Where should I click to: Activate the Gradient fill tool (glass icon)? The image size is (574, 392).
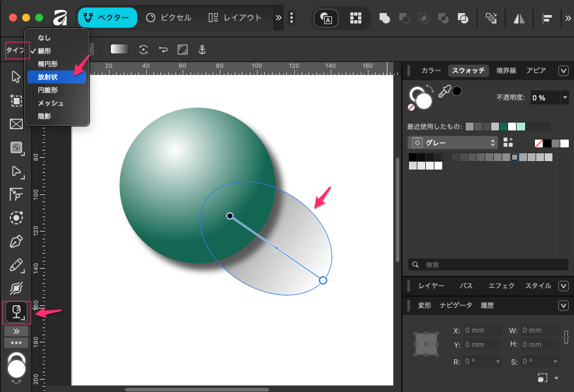tap(16, 312)
